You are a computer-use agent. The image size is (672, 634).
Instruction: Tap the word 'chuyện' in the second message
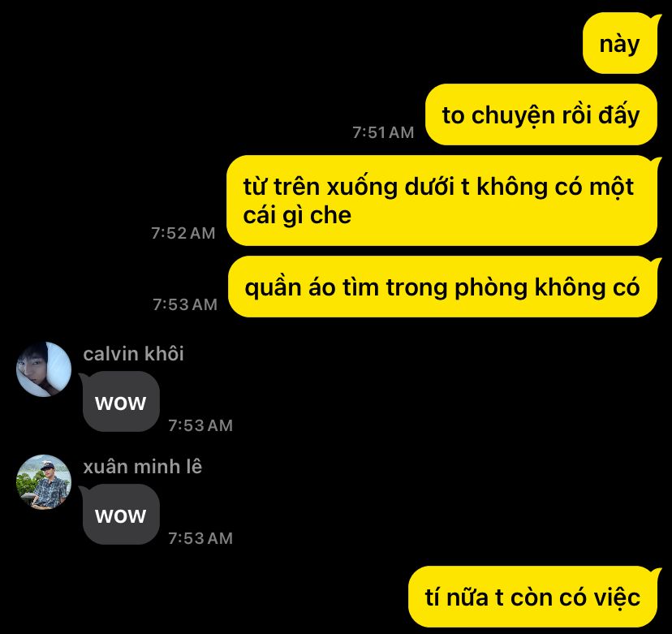tap(513, 116)
